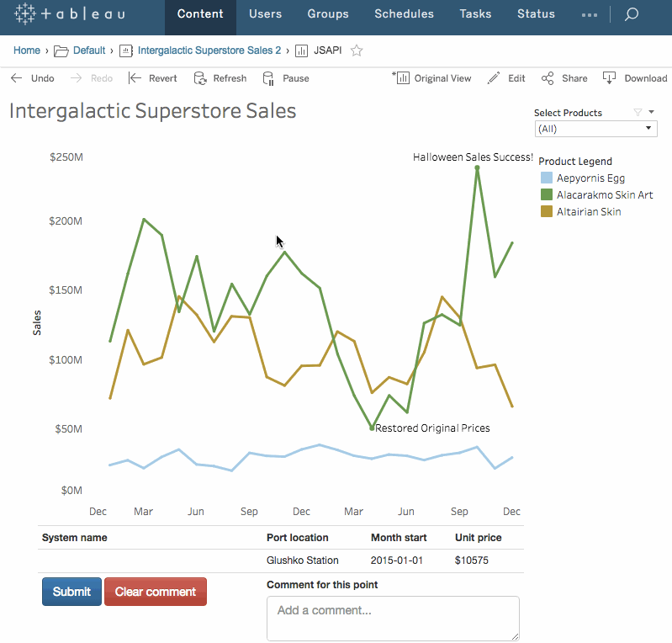Favorite this view with the star
The height and width of the screenshot is (643, 672).
pos(357,50)
